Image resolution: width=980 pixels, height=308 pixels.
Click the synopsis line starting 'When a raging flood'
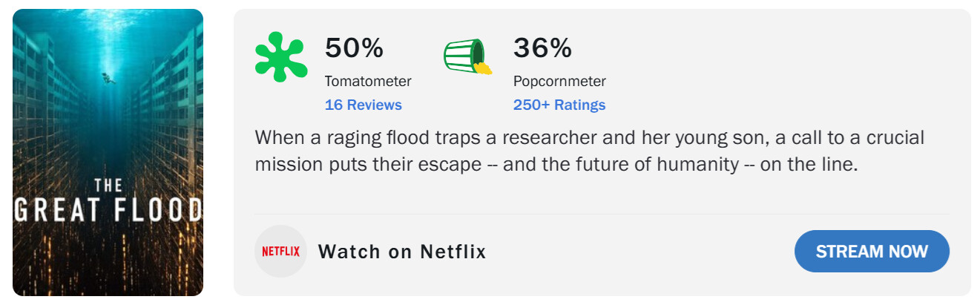pyautogui.click(x=589, y=138)
